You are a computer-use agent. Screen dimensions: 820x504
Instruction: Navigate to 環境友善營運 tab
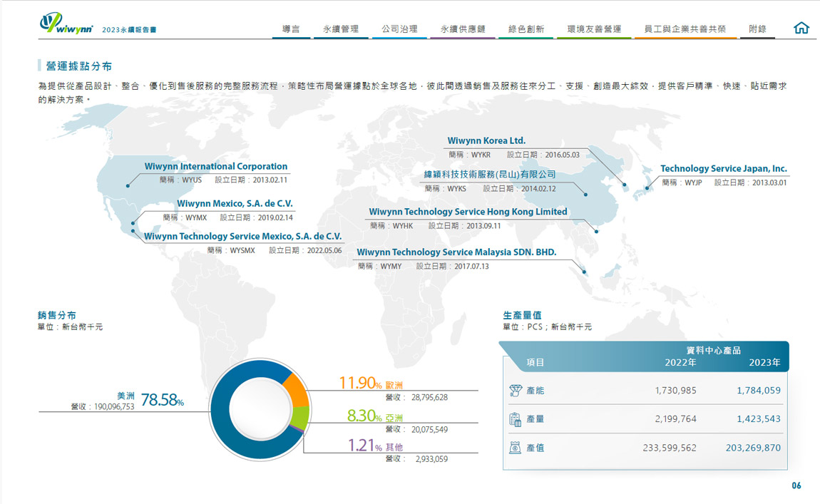[x=594, y=29]
